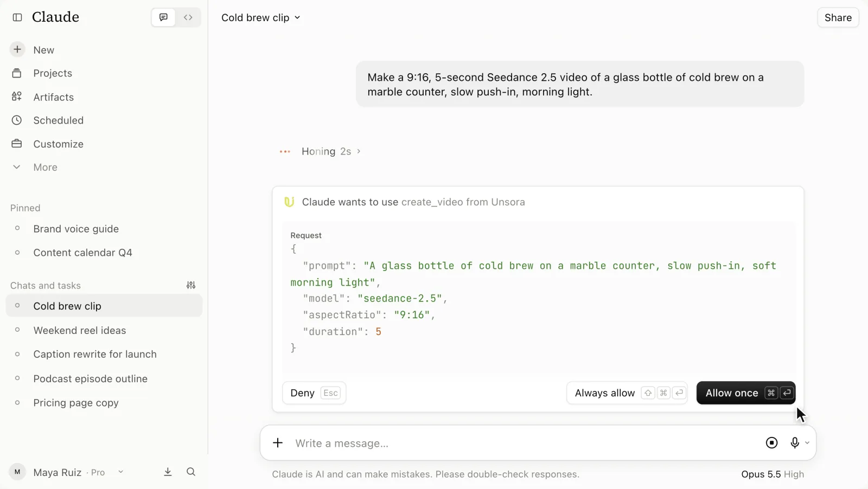Open the Chats and tasks filter icon
The width and height of the screenshot is (868, 489).
[191, 285]
